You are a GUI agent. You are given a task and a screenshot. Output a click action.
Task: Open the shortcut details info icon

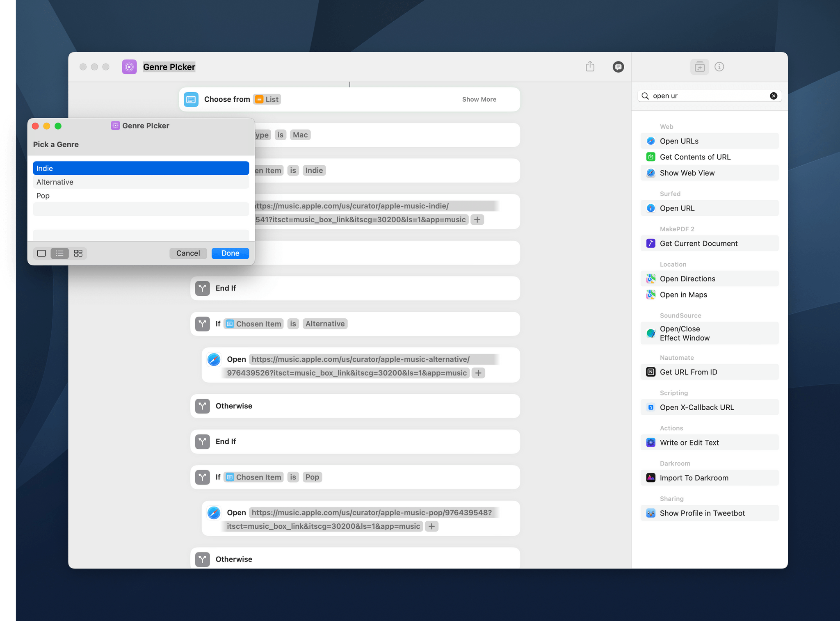(719, 67)
